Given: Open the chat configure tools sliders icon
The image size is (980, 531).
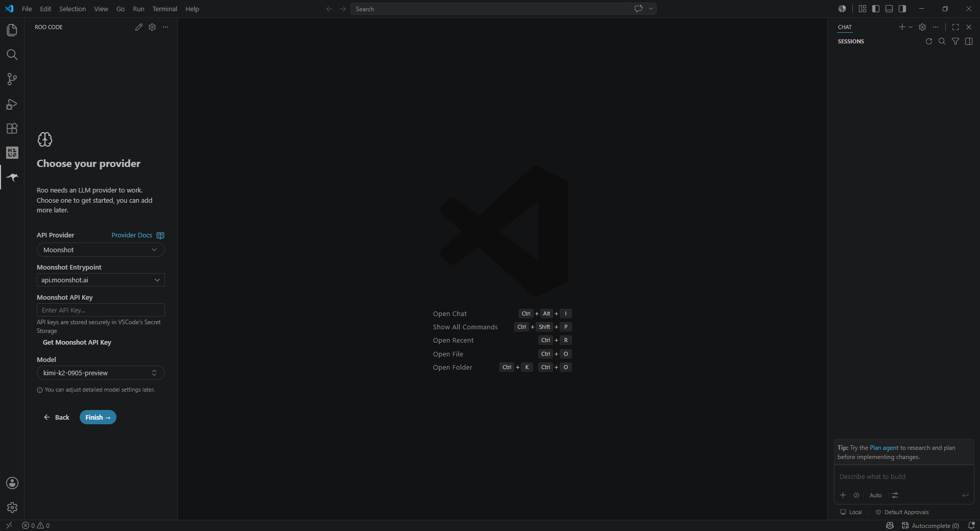Looking at the screenshot, I should [895, 495].
